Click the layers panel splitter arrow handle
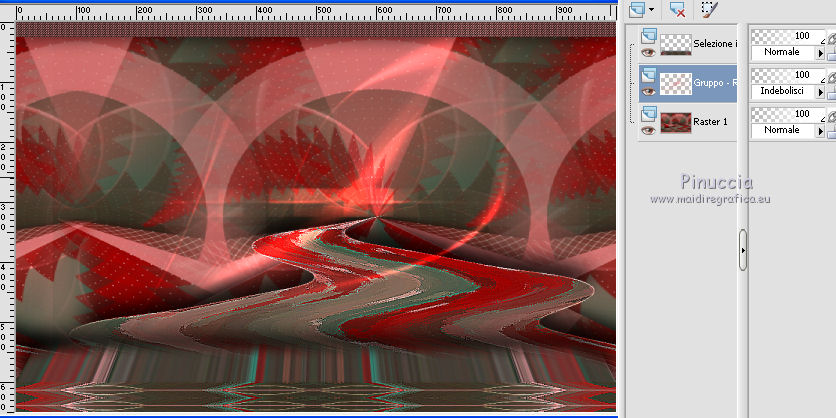Screen dimensions: 836x418 pyautogui.click(x=743, y=250)
